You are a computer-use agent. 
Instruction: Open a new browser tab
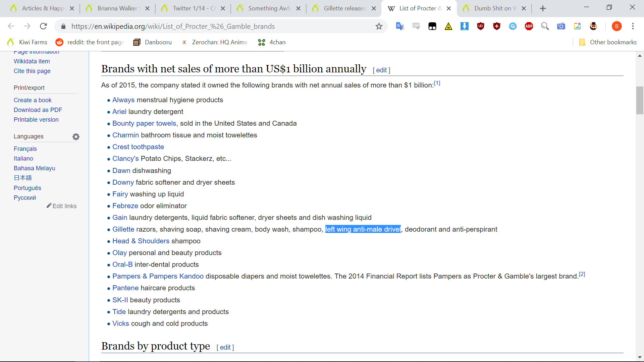pyautogui.click(x=543, y=8)
